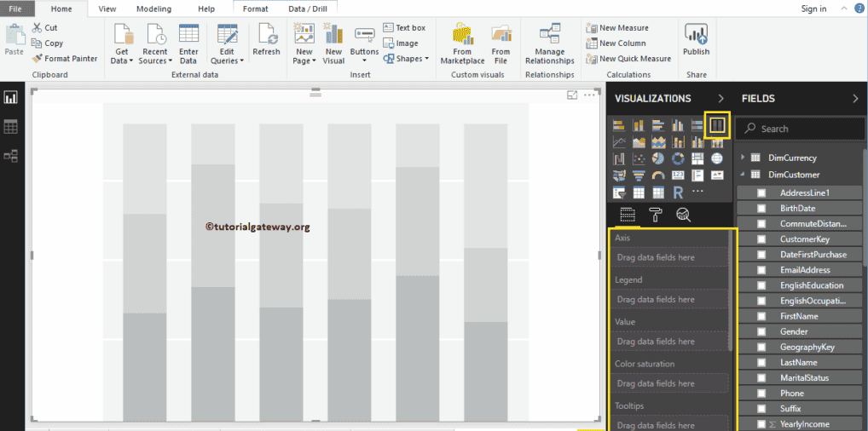This screenshot has width=868, height=431.
Task: Click the Refresh button
Action: (266, 40)
